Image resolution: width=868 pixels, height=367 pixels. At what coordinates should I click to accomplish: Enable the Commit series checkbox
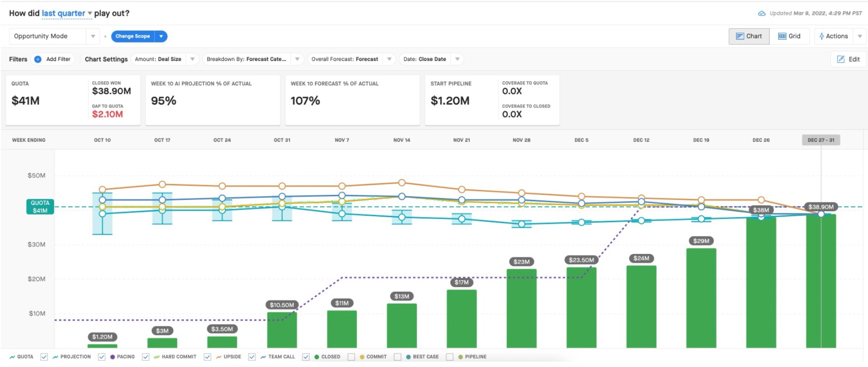click(x=351, y=357)
